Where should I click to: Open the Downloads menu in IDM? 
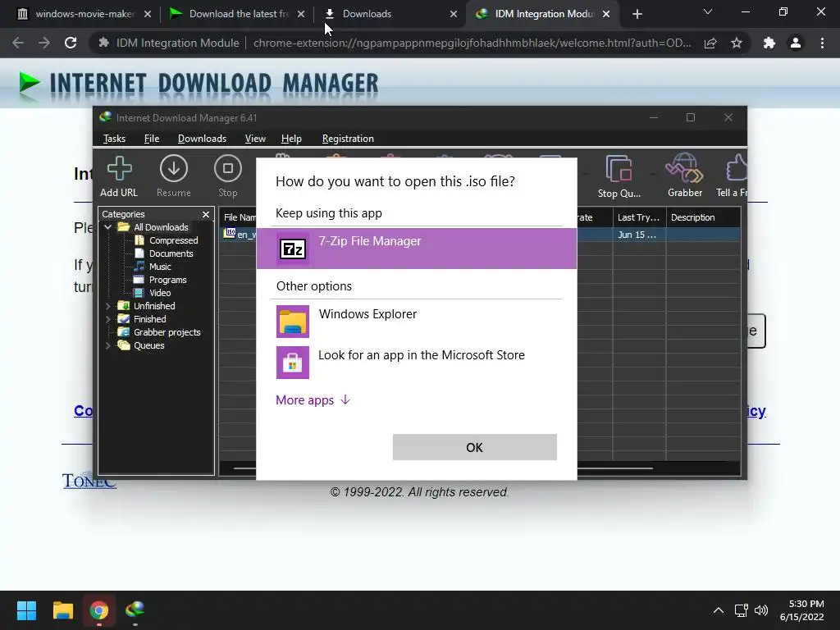point(202,139)
